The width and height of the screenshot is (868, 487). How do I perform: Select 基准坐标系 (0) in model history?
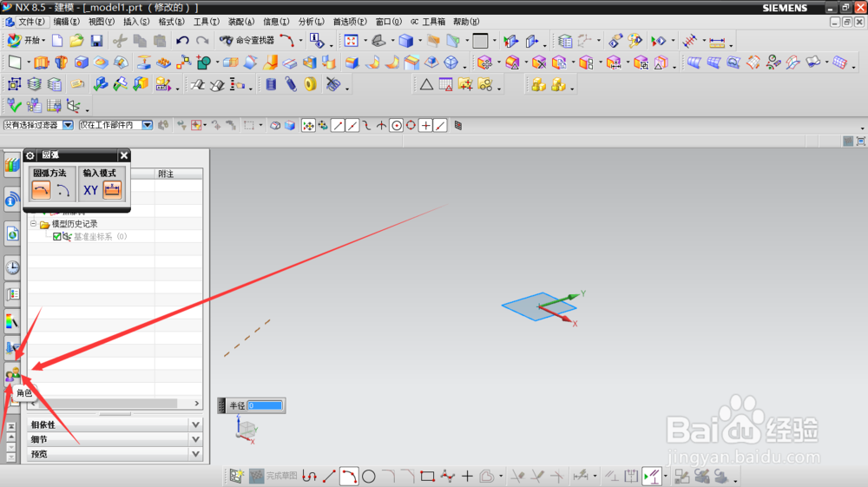pyautogui.click(x=100, y=236)
